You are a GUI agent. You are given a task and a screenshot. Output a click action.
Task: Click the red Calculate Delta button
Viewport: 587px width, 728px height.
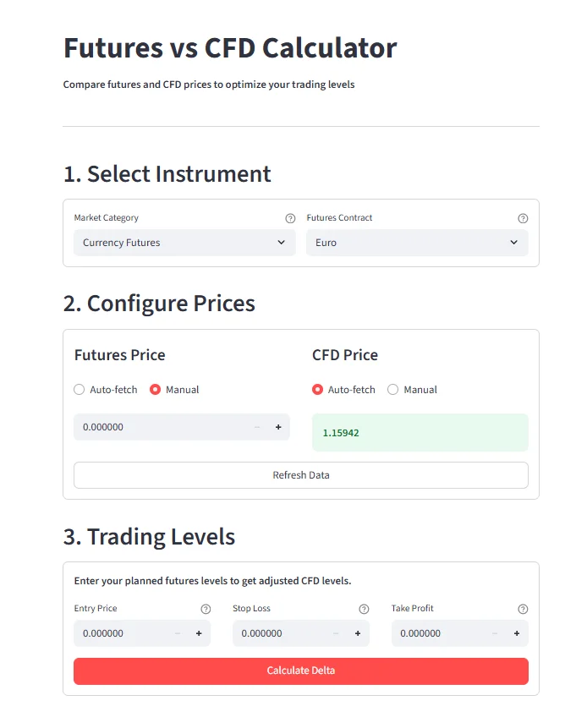(300, 671)
